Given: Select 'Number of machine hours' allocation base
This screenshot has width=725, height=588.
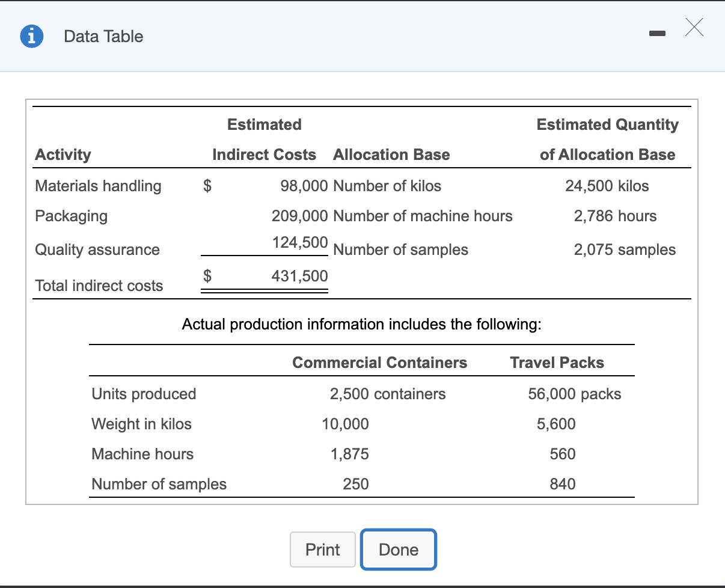Looking at the screenshot, I should point(423,216).
